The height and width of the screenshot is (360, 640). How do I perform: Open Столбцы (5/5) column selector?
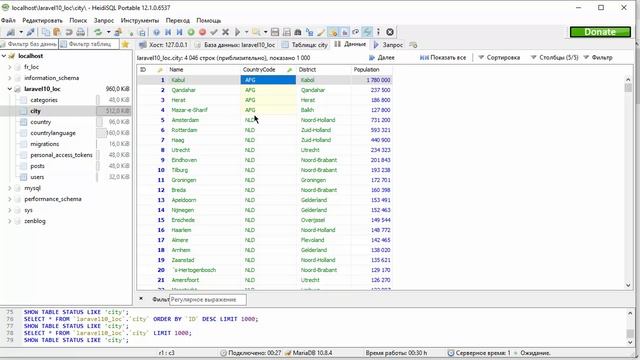point(554,58)
